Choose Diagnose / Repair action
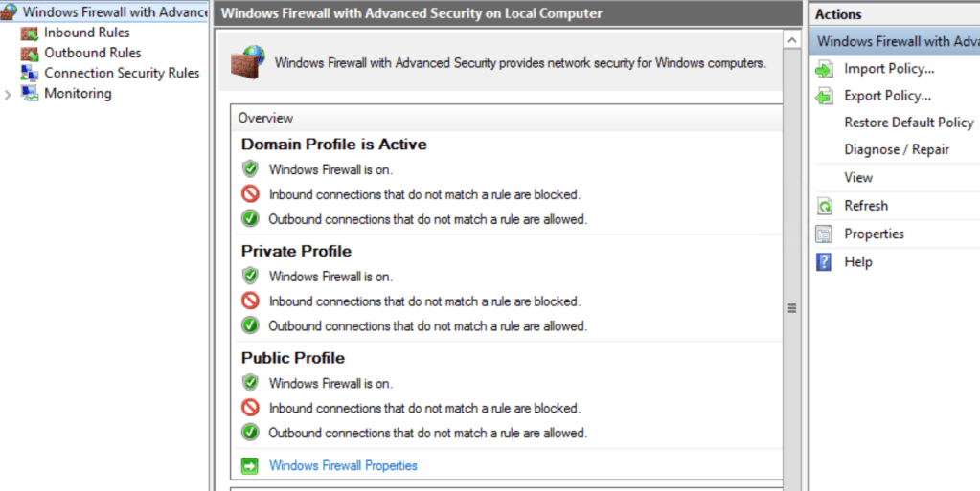Image resolution: width=980 pixels, height=491 pixels. (897, 150)
